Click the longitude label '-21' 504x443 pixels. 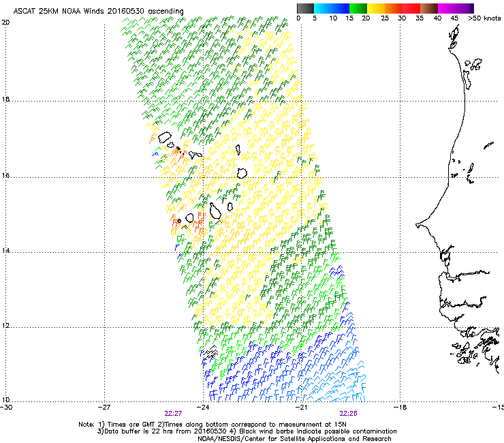point(301,408)
